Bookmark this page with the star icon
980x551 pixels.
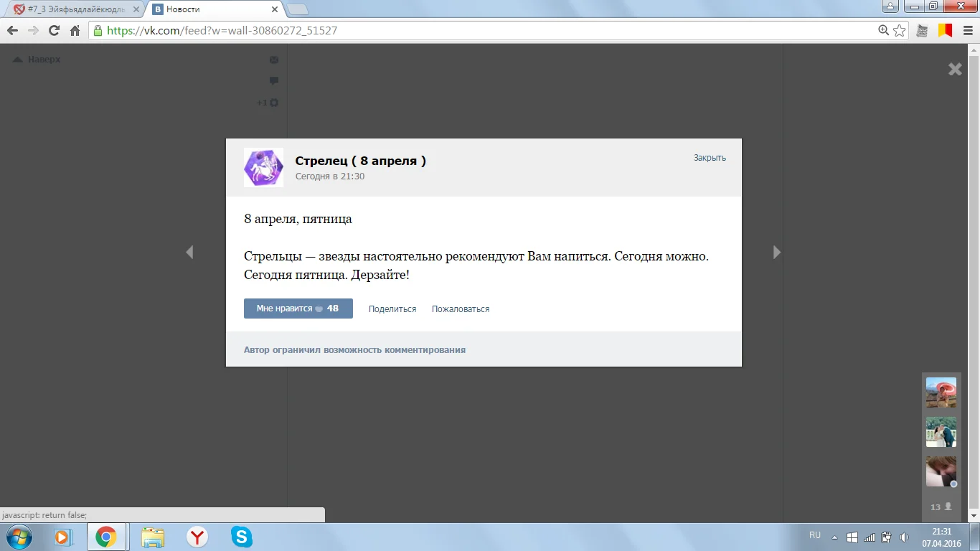click(900, 31)
